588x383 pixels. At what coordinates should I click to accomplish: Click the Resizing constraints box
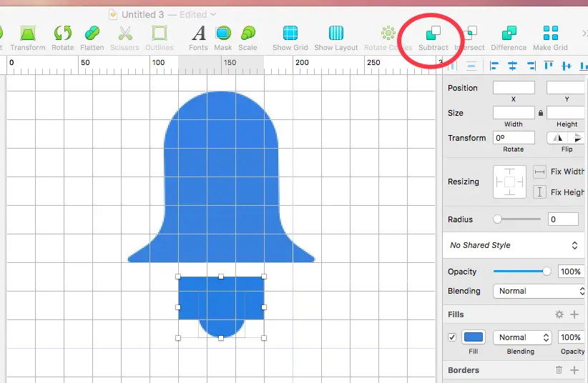point(509,181)
